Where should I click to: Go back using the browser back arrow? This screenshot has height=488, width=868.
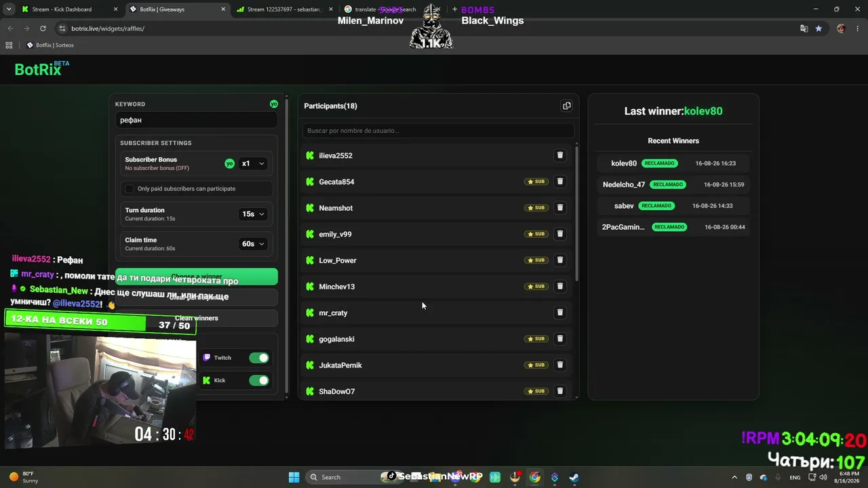coord(10,28)
